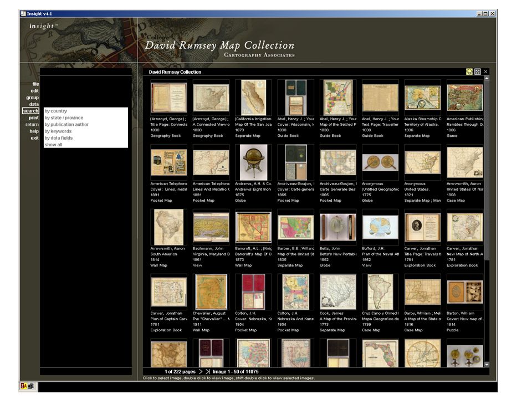Screen dimensions: 532x399
Task: Open the help menu
Action: pyautogui.click(x=34, y=131)
